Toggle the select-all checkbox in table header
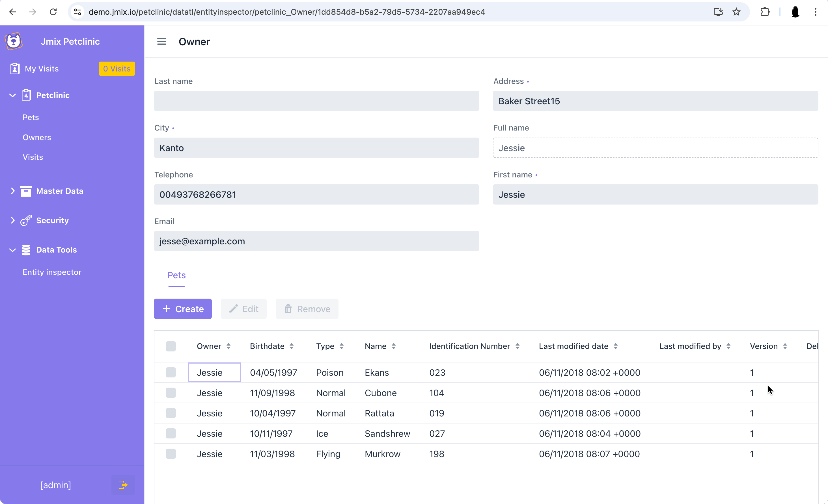Image resolution: width=828 pixels, height=504 pixels. pos(171,346)
